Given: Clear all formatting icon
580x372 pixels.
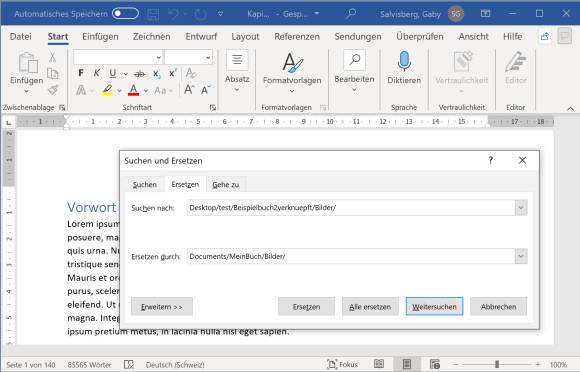Looking at the screenshot, I should tap(191, 73).
